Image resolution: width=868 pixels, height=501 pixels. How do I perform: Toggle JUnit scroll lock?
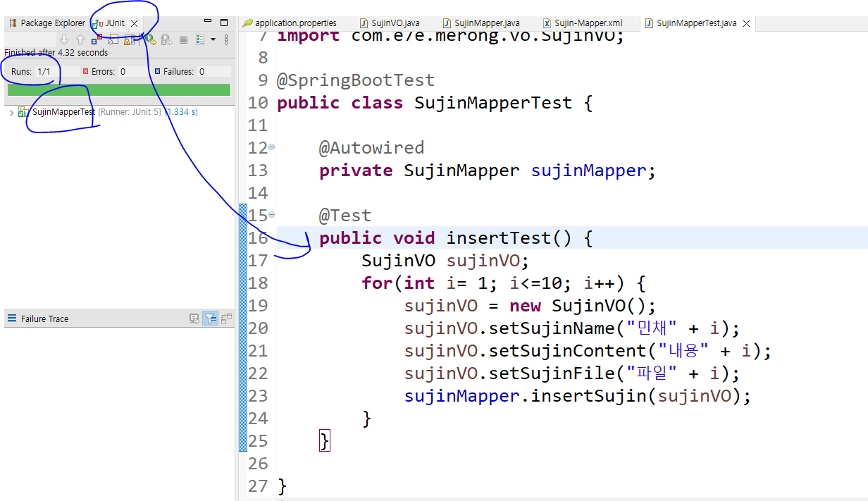[x=129, y=39]
